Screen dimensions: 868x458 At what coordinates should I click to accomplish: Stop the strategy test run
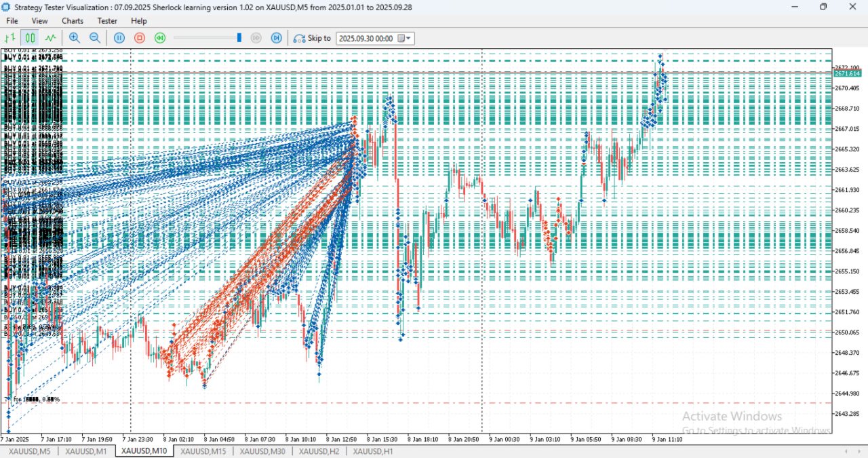click(x=140, y=38)
